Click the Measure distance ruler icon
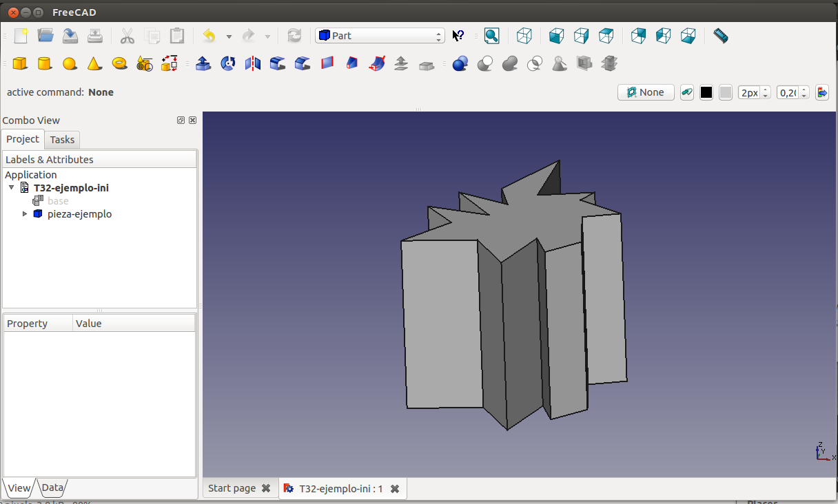Image resolution: width=838 pixels, height=504 pixels. pyautogui.click(x=720, y=36)
